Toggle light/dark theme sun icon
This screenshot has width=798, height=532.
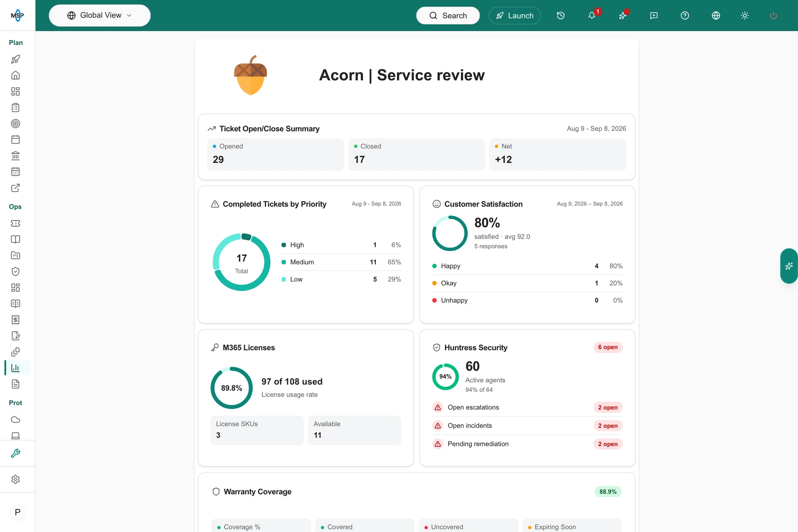click(x=745, y=15)
